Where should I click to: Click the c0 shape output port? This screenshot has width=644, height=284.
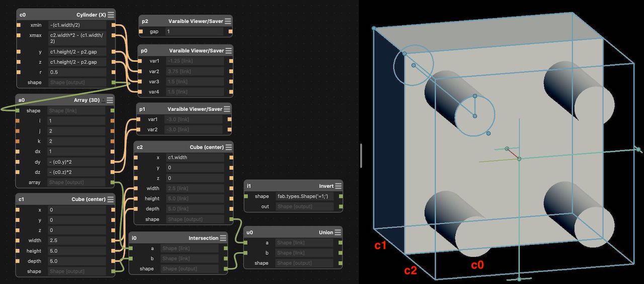113,82
